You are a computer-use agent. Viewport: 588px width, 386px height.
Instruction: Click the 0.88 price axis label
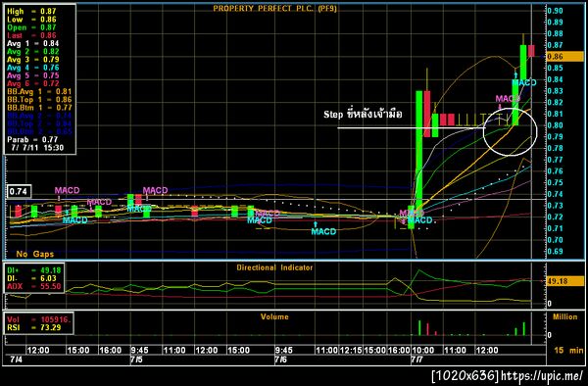(x=555, y=33)
